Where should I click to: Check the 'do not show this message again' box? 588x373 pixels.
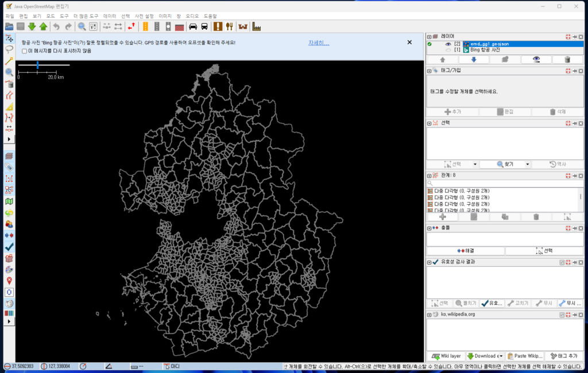click(24, 51)
